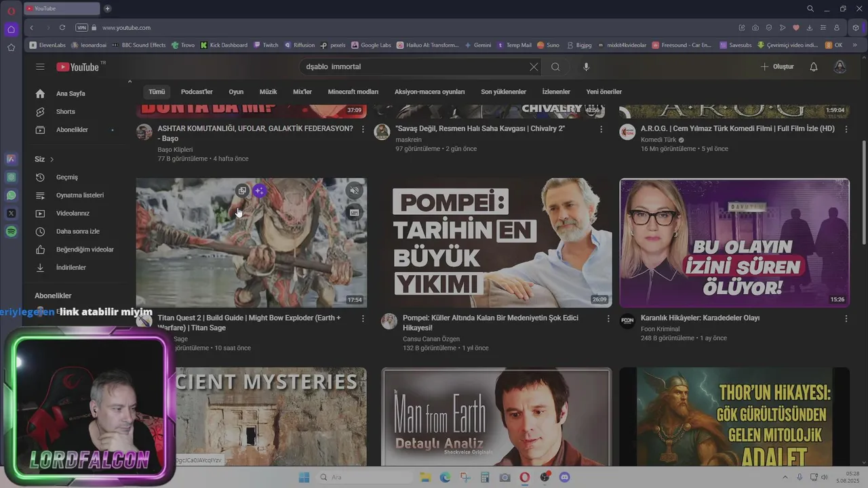
Task: Unmute the Titan Quest 2 preview
Action: tap(354, 190)
